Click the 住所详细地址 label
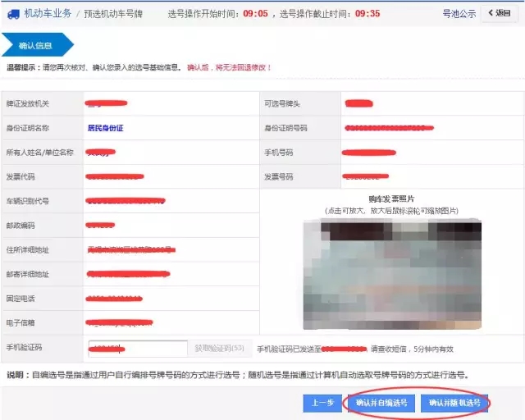The height and width of the screenshot is (420, 525). pyautogui.click(x=28, y=250)
